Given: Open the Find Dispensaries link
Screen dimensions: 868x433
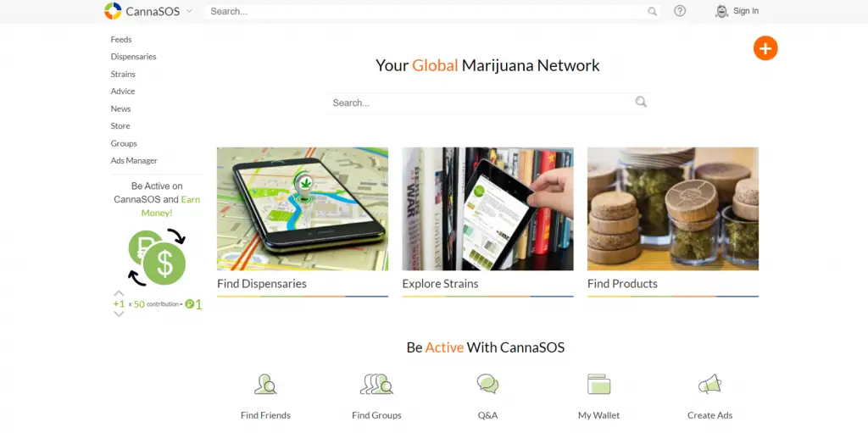Looking at the screenshot, I should click(x=262, y=284).
